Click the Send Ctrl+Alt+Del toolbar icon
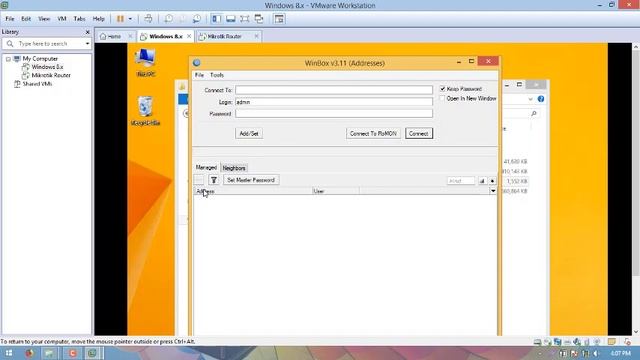 149,19
